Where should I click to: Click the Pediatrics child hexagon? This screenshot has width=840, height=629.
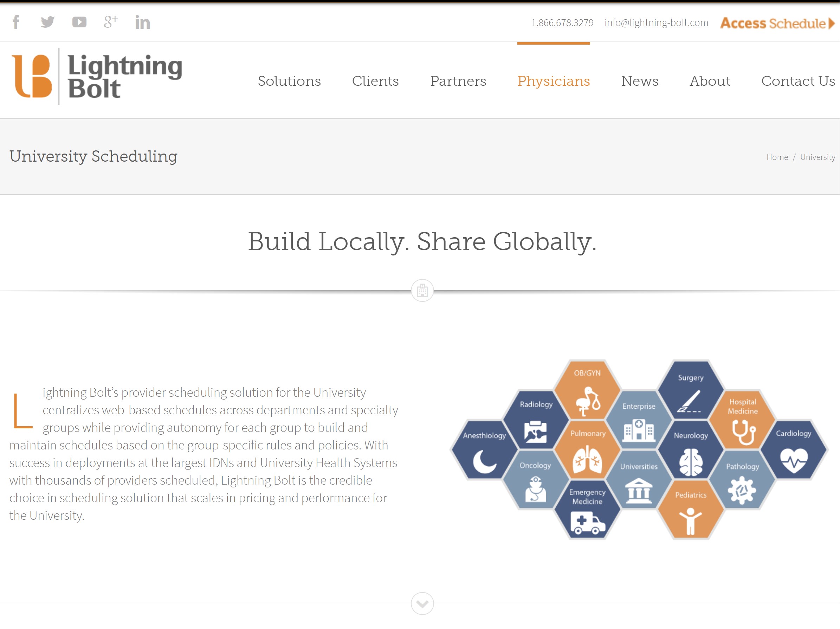(691, 510)
